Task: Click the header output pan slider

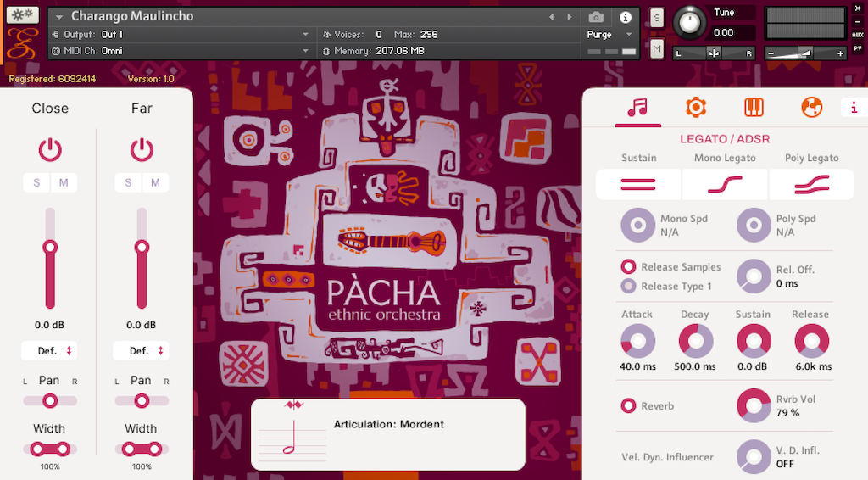Action: [x=714, y=53]
